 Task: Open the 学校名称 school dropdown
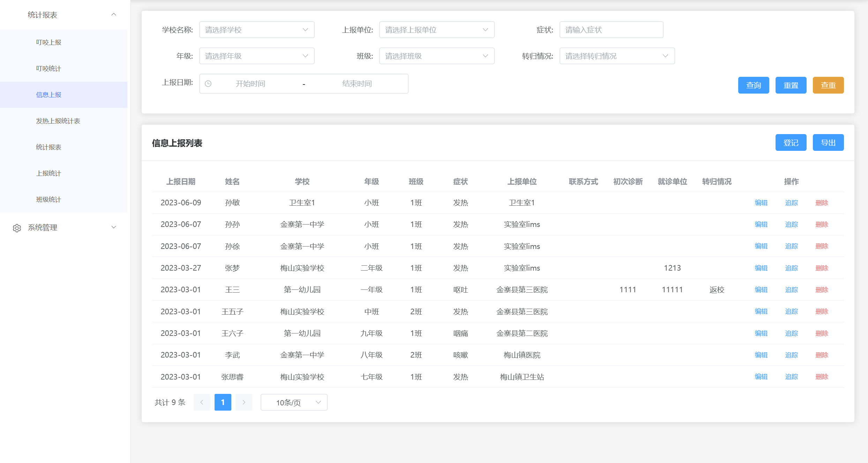point(257,30)
